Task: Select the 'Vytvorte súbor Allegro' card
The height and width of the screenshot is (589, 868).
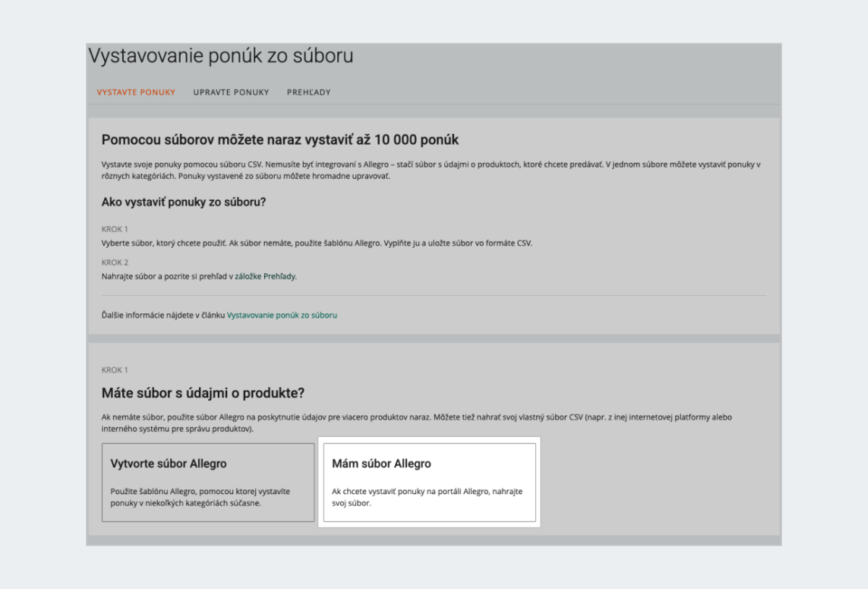Action: 208,483
